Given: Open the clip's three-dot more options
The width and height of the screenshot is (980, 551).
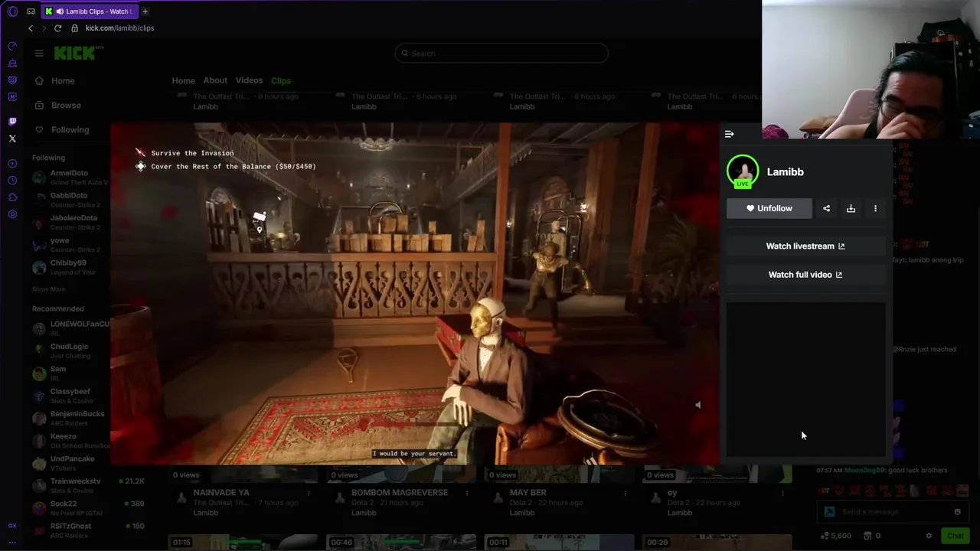Looking at the screenshot, I should 875,208.
